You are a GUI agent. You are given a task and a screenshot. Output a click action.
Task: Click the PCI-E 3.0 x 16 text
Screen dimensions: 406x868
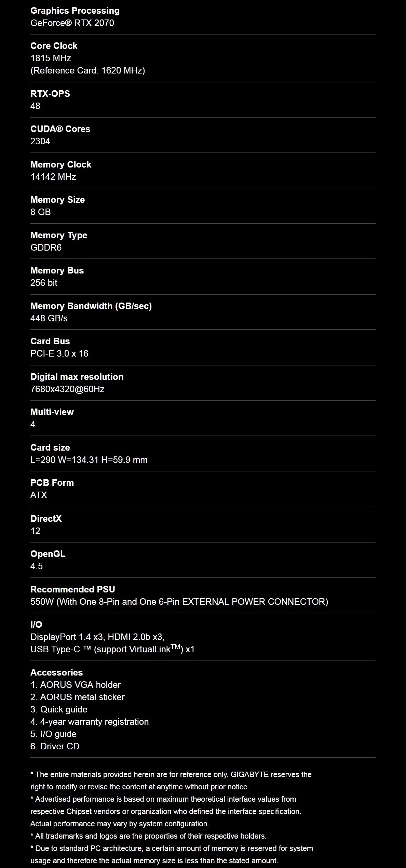(x=59, y=353)
